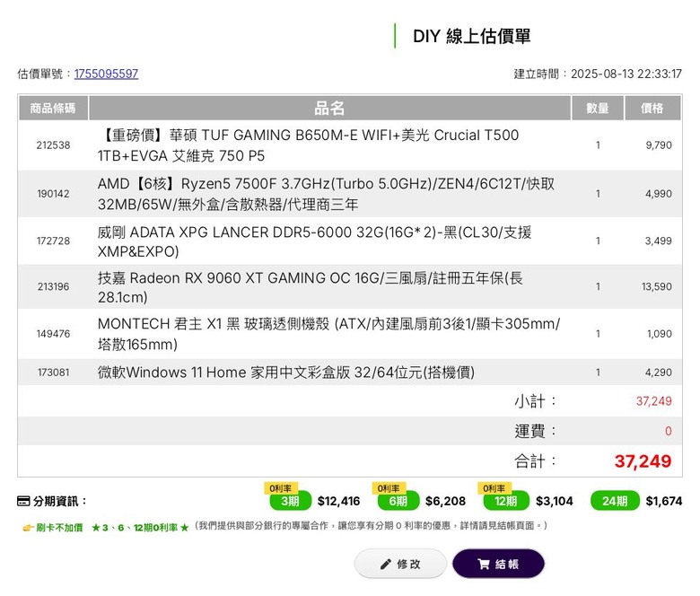Click the credit card icon beside 分期資訊

23,501
